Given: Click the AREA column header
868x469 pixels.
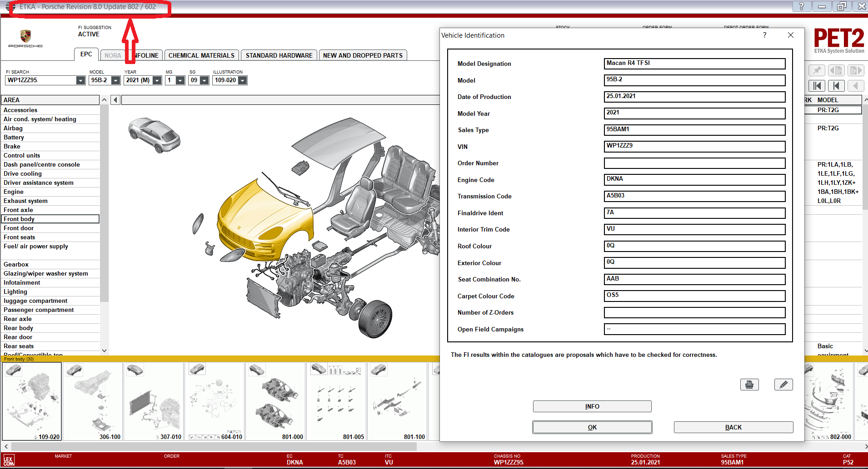Looking at the screenshot, I should (50, 100).
